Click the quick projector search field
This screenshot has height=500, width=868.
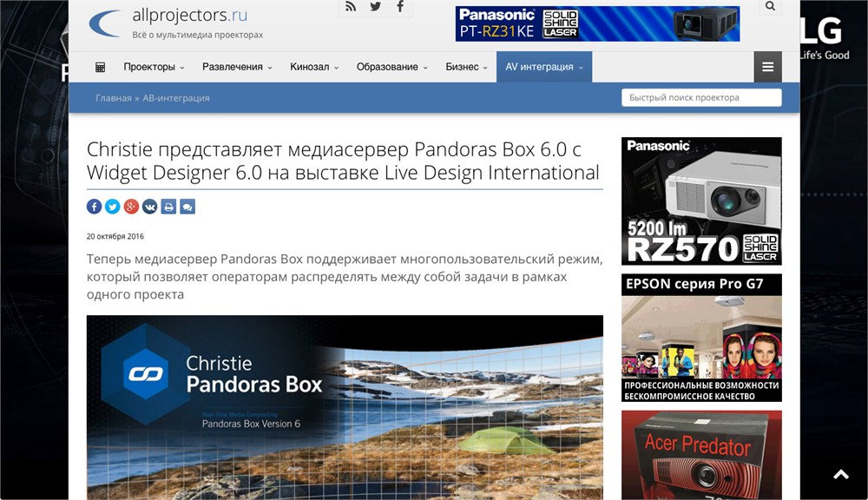pos(701,97)
